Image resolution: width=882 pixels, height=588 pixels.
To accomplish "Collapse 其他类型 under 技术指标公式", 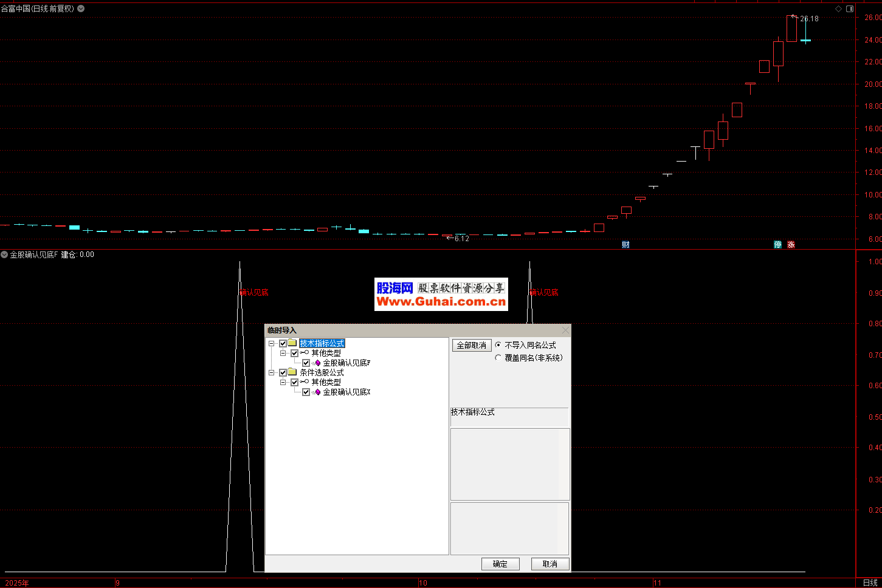I will coord(283,353).
